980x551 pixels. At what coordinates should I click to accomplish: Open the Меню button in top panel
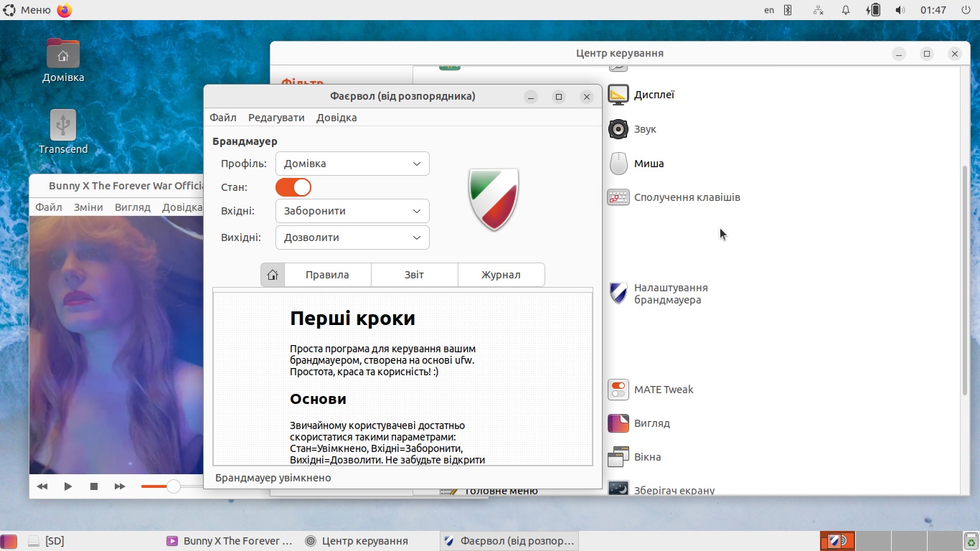pyautogui.click(x=27, y=10)
